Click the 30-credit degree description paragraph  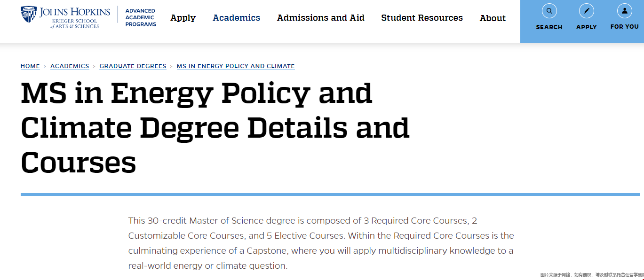click(x=321, y=243)
